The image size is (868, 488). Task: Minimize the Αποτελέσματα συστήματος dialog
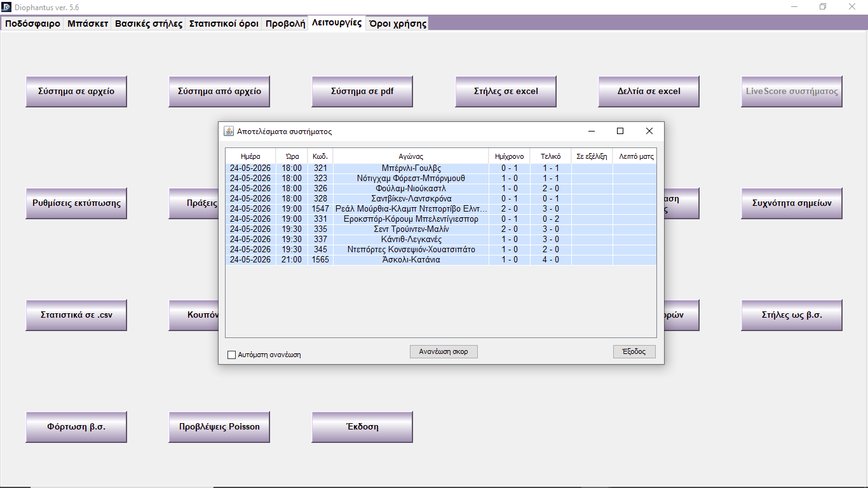[x=592, y=131]
